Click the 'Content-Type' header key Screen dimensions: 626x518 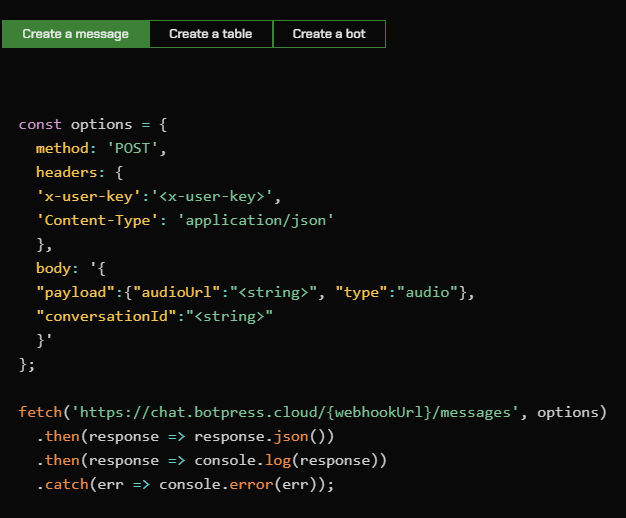click(x=97, y=220)
